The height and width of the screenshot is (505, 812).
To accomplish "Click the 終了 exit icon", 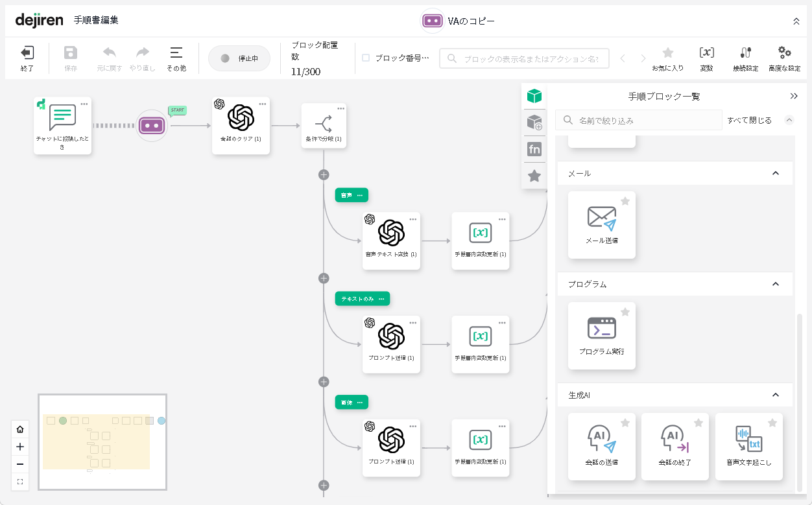I will click(27, 53).
